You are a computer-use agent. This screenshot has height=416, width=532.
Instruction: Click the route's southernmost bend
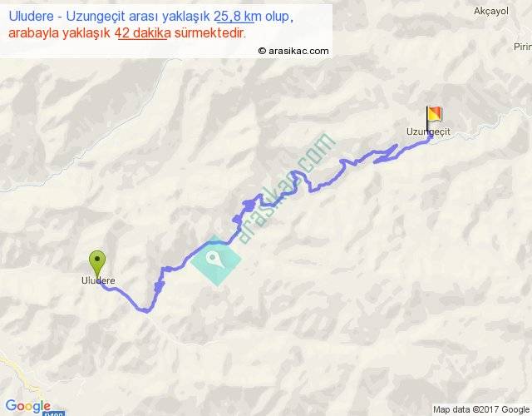click(x=146, y=310)
